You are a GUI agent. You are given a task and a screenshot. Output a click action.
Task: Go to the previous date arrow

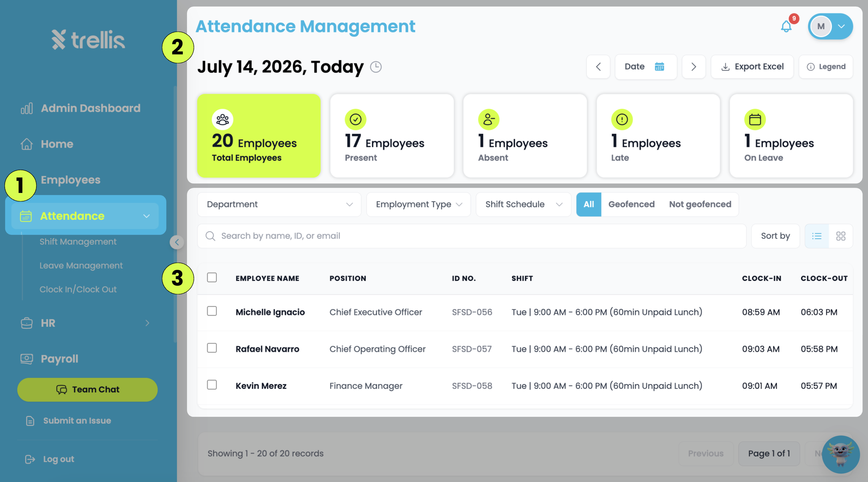coord(598,67)
